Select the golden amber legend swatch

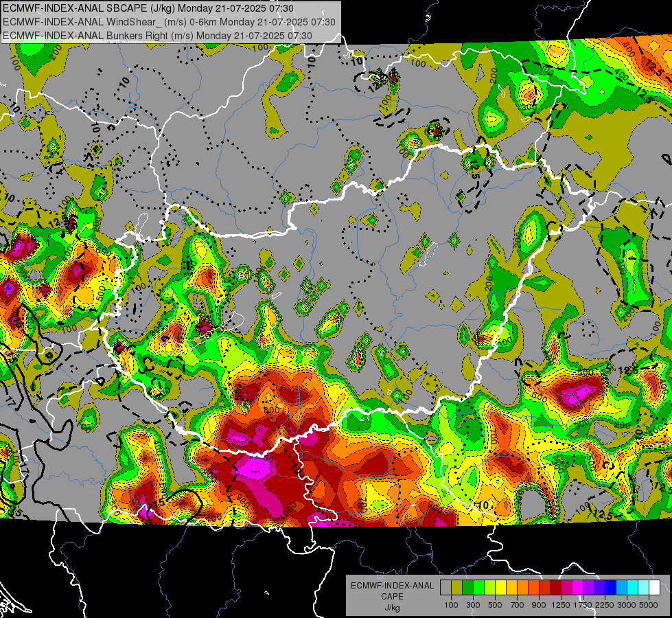(x=511, y=588)
